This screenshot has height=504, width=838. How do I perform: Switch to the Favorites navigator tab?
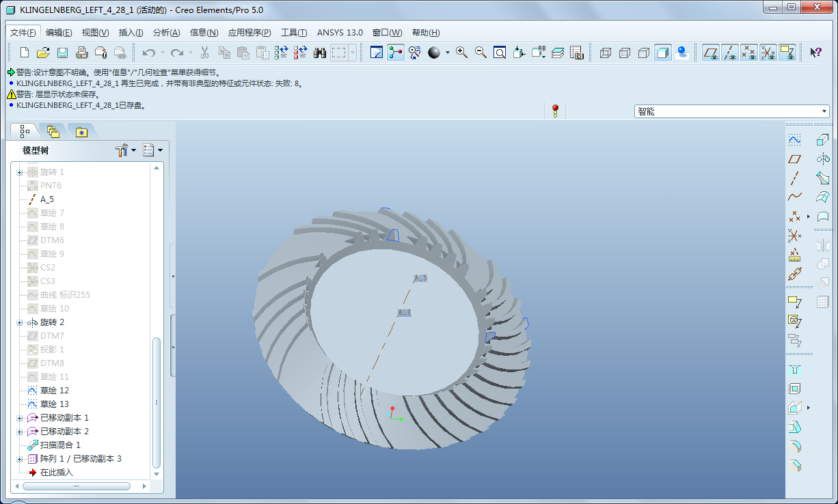coord(82,132)
